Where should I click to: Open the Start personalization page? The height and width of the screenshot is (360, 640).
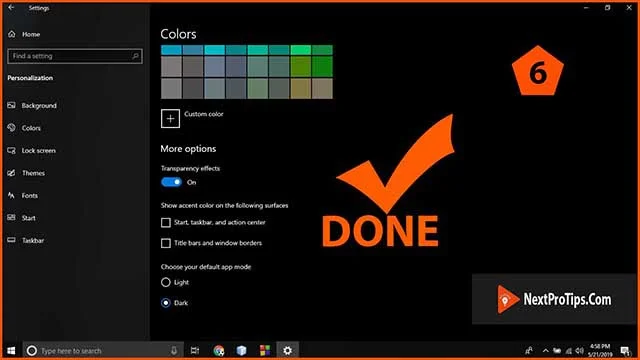click(22, 218)
